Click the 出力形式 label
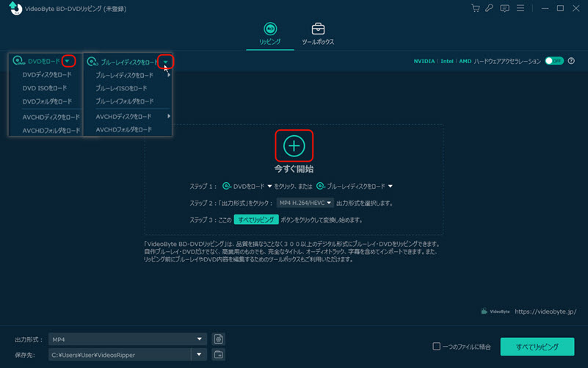Screen dimensions: 588x368 [29, 339]
